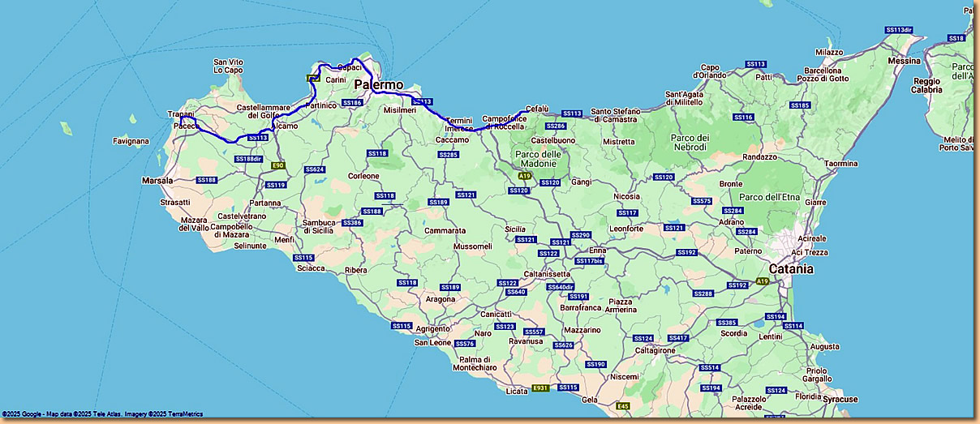The height and width of the screenshot is (424, 980).
Task: Select the Agrigento place label
Action: 432,329
